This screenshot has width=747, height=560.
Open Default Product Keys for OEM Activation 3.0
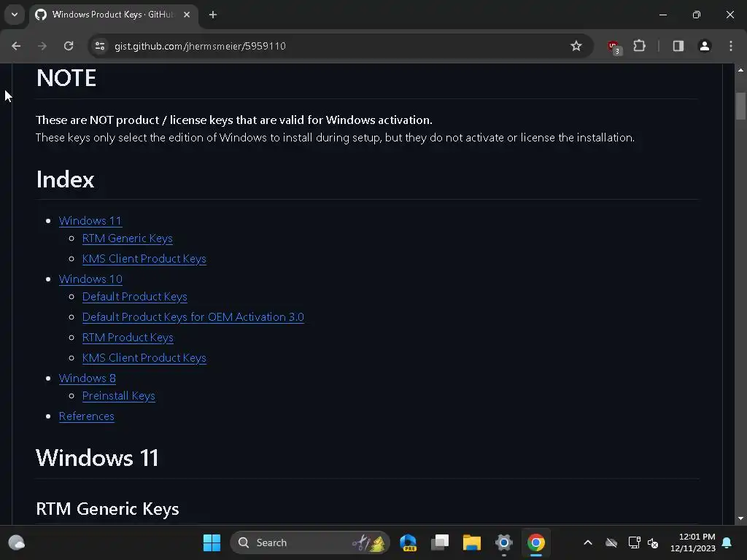193,317
